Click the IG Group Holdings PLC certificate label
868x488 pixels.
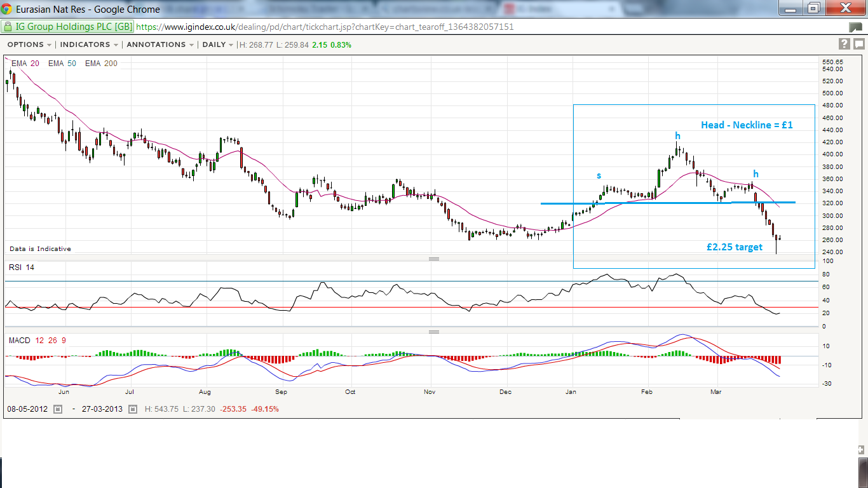[72, 27]
